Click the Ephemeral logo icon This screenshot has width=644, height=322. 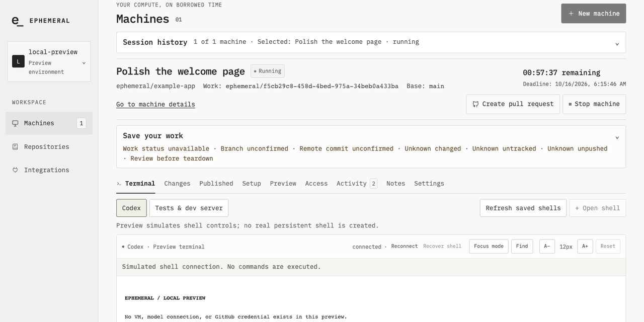(x=18, y=21)
